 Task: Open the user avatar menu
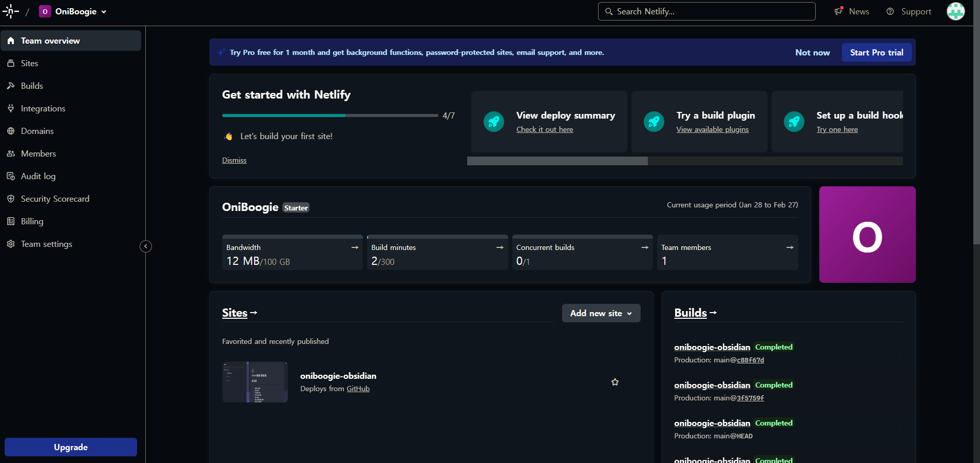pyautogui.click(x=955, y=11)
